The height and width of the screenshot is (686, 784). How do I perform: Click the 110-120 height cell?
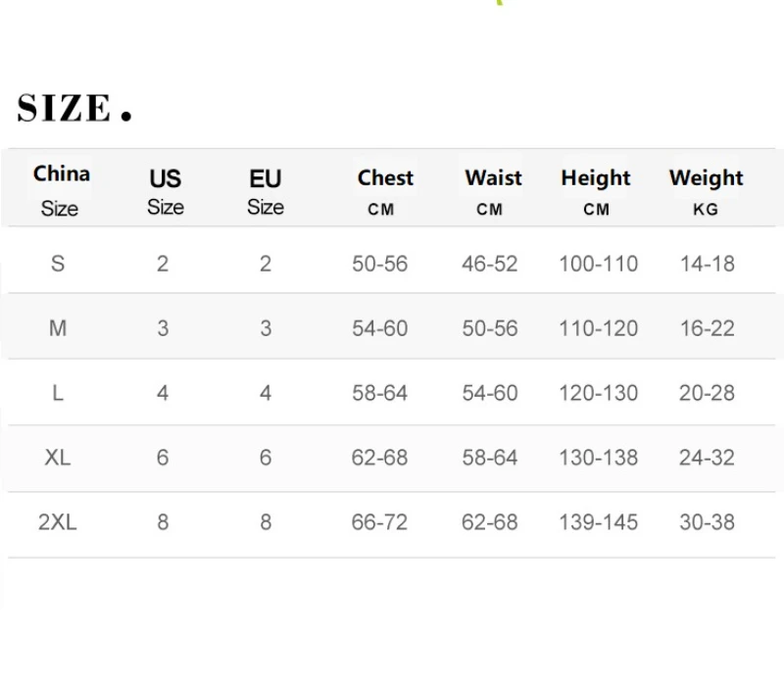[598, 328]
